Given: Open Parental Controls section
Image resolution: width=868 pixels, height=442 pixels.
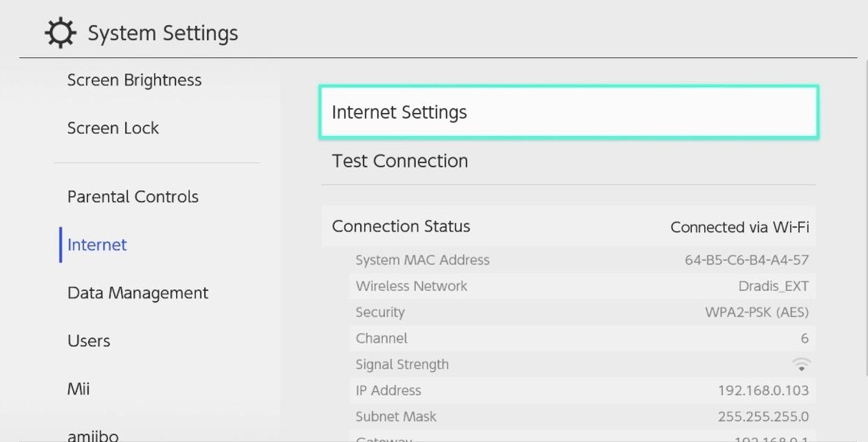Looking at the screenshot, I should 133,197.
